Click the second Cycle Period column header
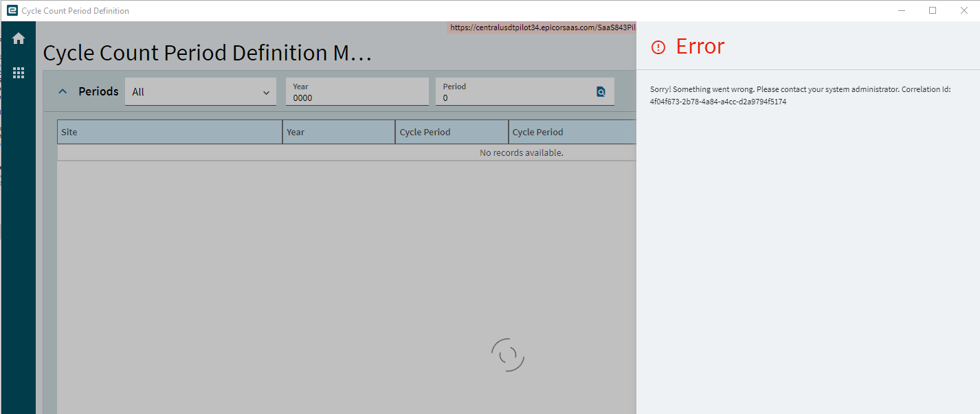This screenshot has height=414, width=980. pos(572,132)
